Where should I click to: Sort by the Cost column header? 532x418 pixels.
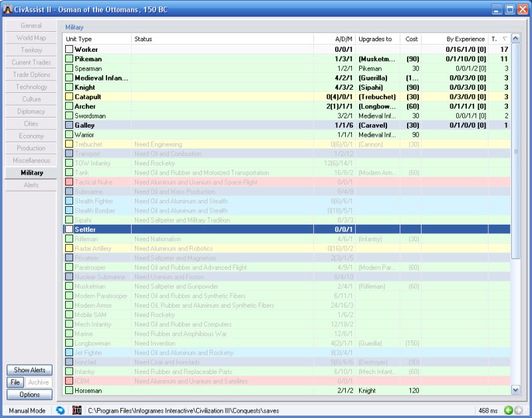click(411, 39)
